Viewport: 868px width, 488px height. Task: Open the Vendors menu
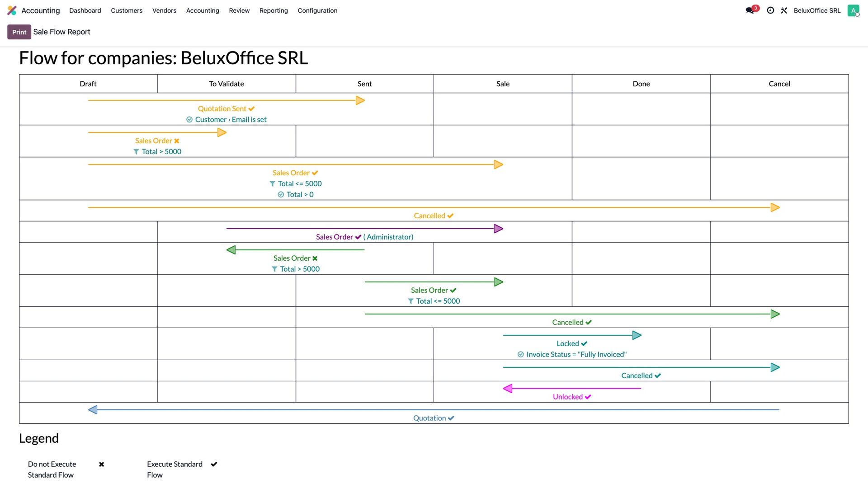pyautogui.click(x=164, y=10)
